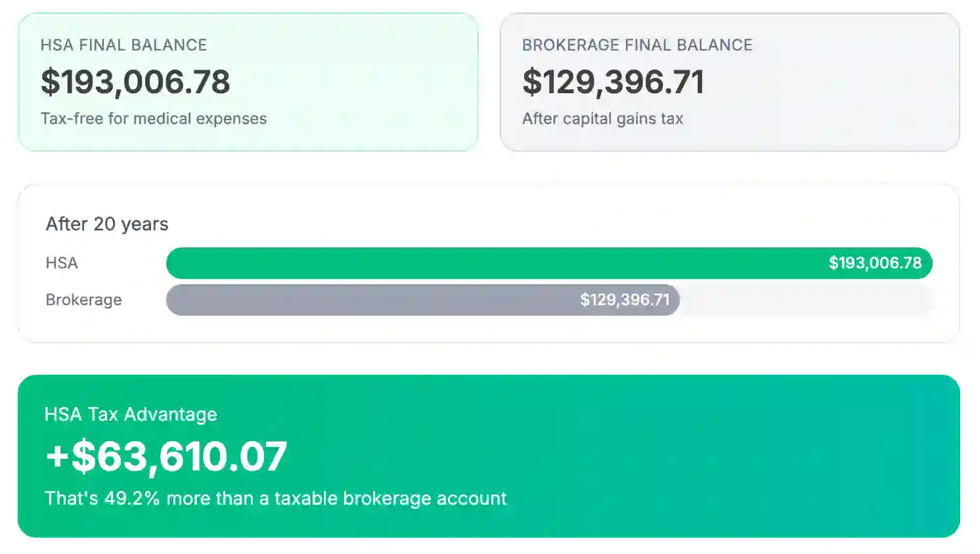Viewport: 980px width, 554px height.
Task: Select the BROKERAGE FINAL BALANCE heading
Action: coord(636,45)
